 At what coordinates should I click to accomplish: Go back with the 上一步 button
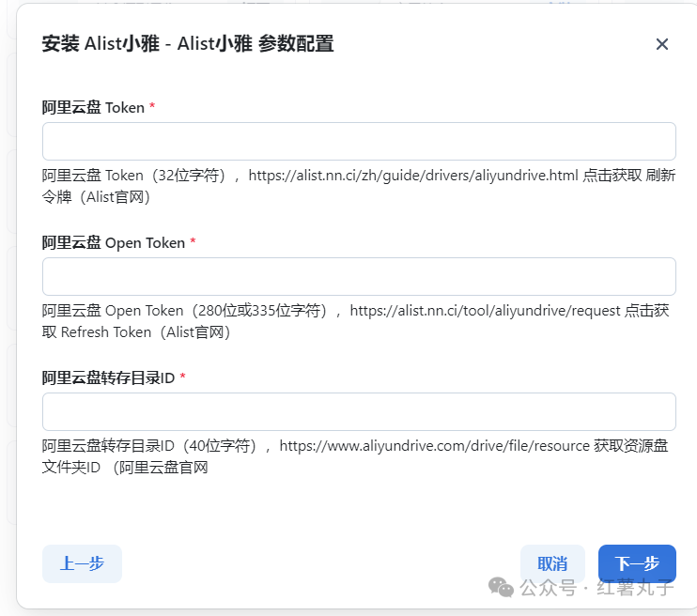pyautogui.click(x=82, y=563)
